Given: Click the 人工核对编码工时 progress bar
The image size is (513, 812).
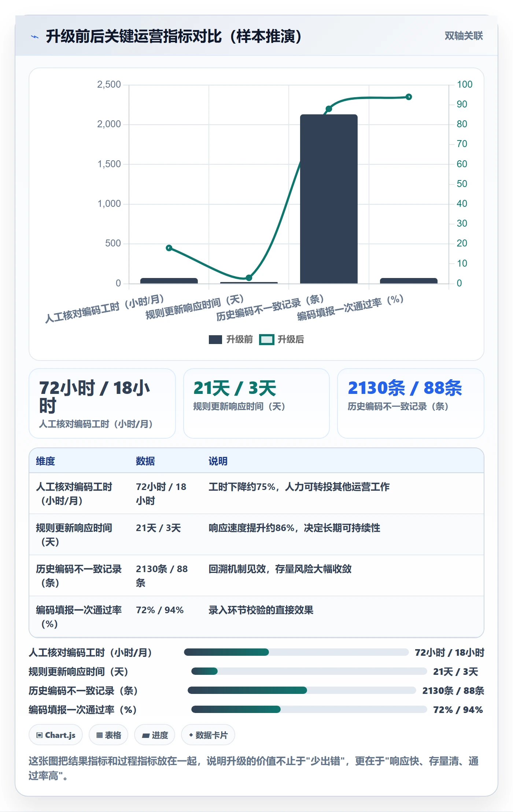Looking at the screenshot, I should click(x=296, y=652).
